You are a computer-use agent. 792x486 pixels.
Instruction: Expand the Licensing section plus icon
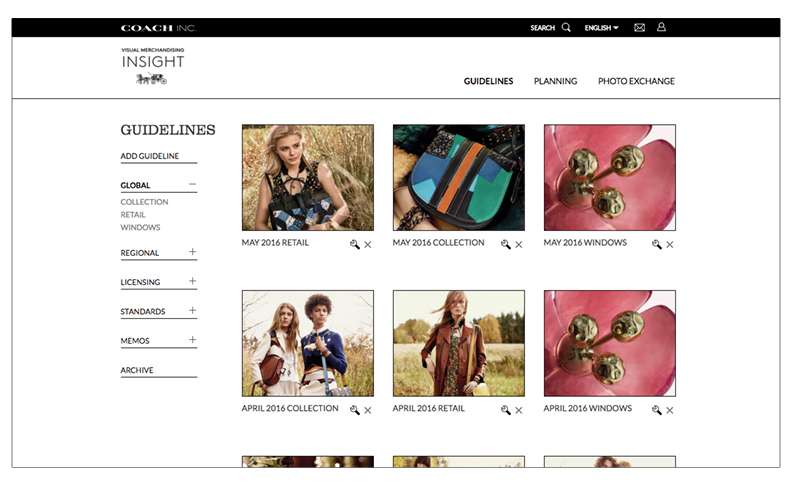pyautogui.click(x=192, y=281)
